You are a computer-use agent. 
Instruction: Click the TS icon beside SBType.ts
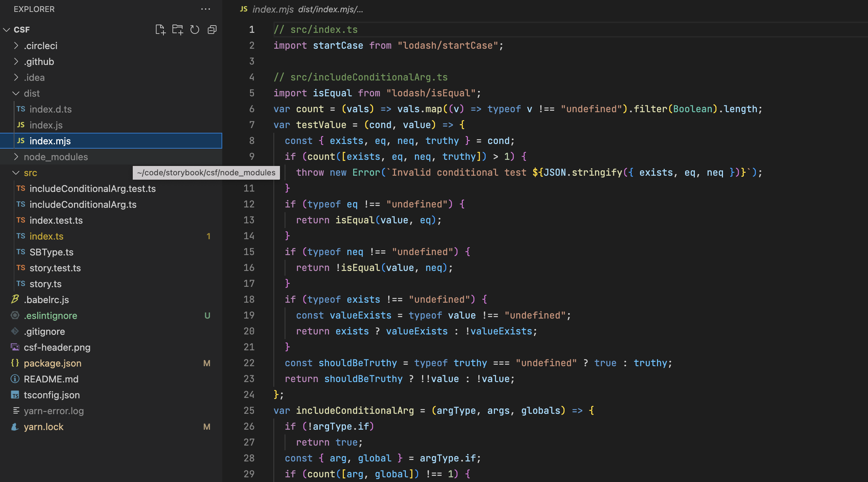21,252
